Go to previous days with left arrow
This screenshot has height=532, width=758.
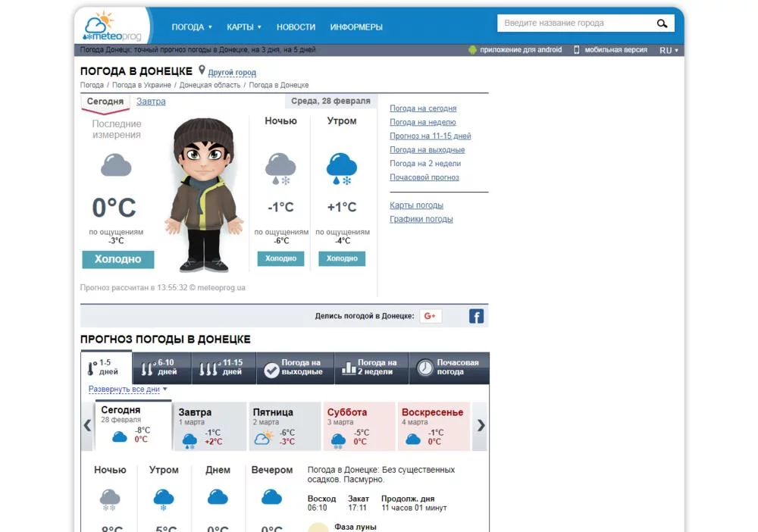(x=87, y=426)
